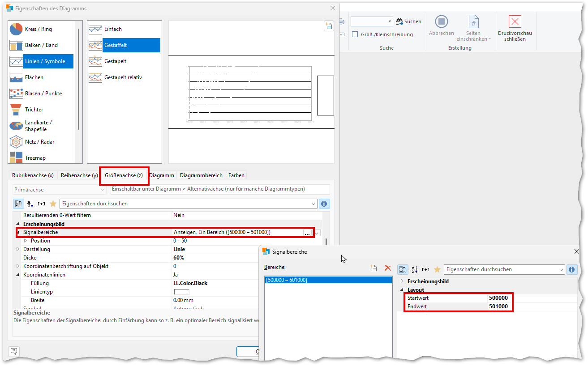
Task: Select the Landkarte / Shapefile chart type
Action: click(x=41, y=126)
